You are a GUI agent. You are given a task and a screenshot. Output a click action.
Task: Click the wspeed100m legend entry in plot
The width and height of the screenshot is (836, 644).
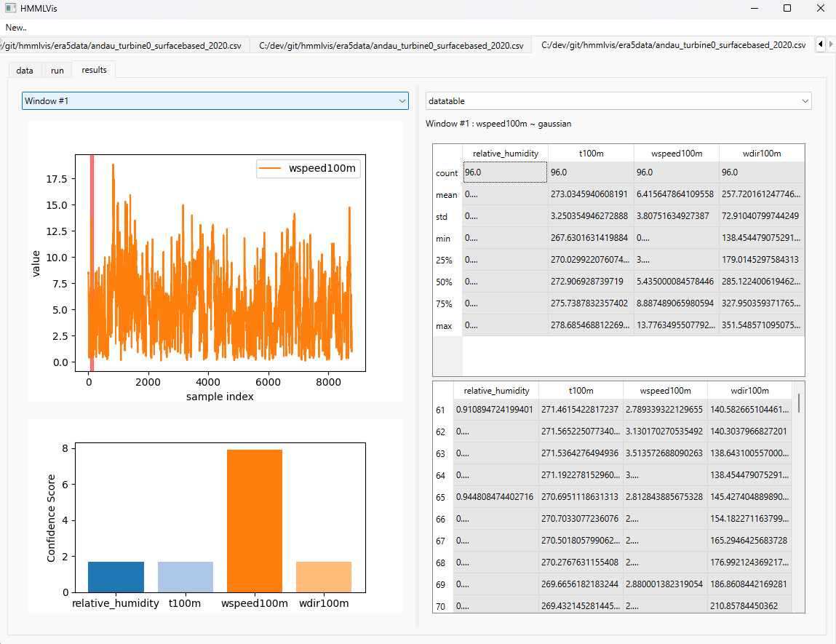point(309,169)
